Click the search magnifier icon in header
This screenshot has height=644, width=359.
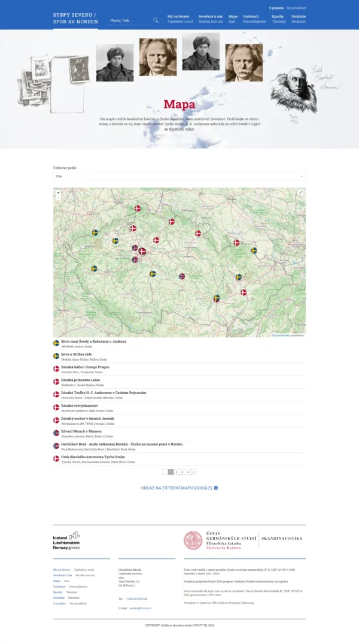(x=156, y=20)
